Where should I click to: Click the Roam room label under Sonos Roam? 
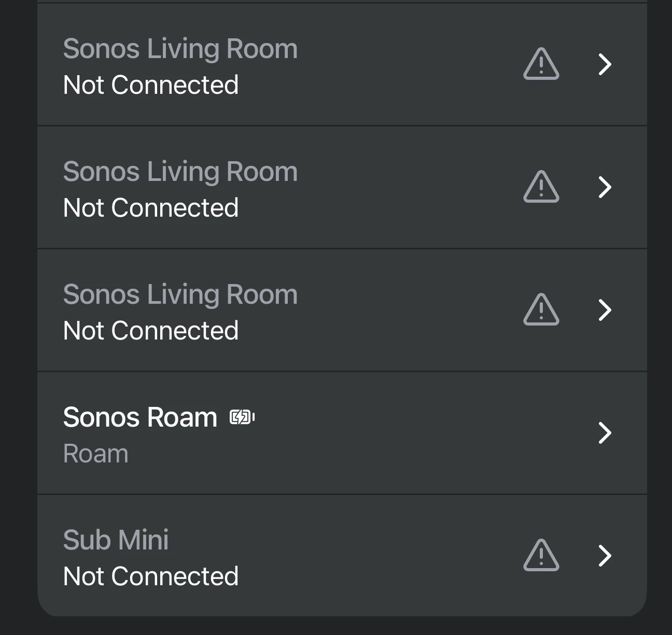tap(95, 454)
